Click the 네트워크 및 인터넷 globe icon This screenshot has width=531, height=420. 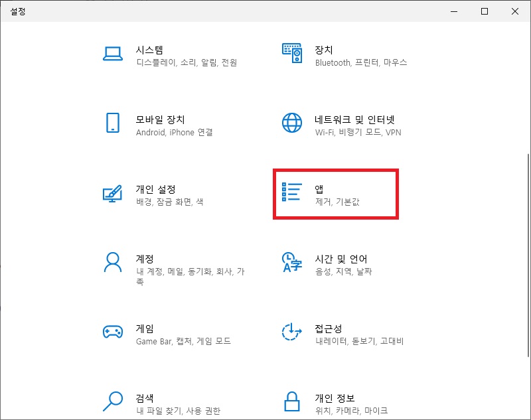click(292, 123)
